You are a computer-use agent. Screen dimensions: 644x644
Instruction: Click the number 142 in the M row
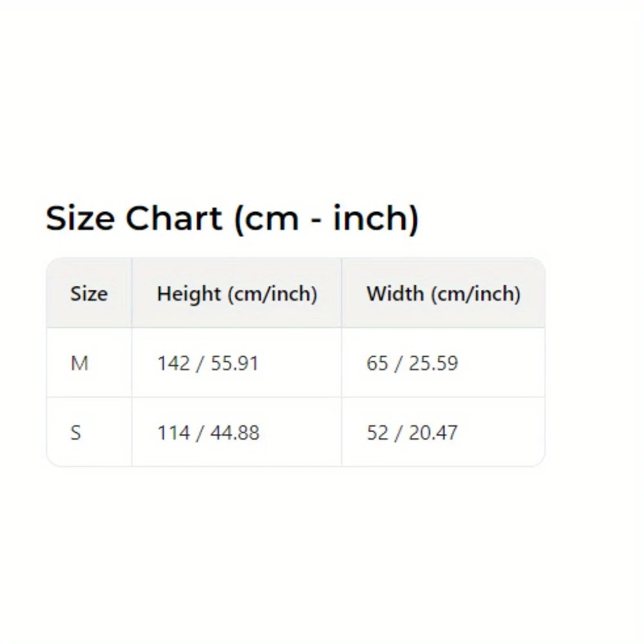[x=172, y=363]
